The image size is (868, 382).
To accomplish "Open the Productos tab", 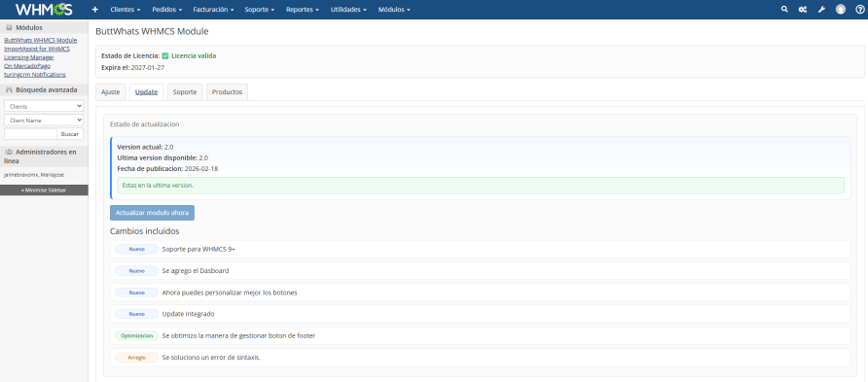I will (227, 92).
